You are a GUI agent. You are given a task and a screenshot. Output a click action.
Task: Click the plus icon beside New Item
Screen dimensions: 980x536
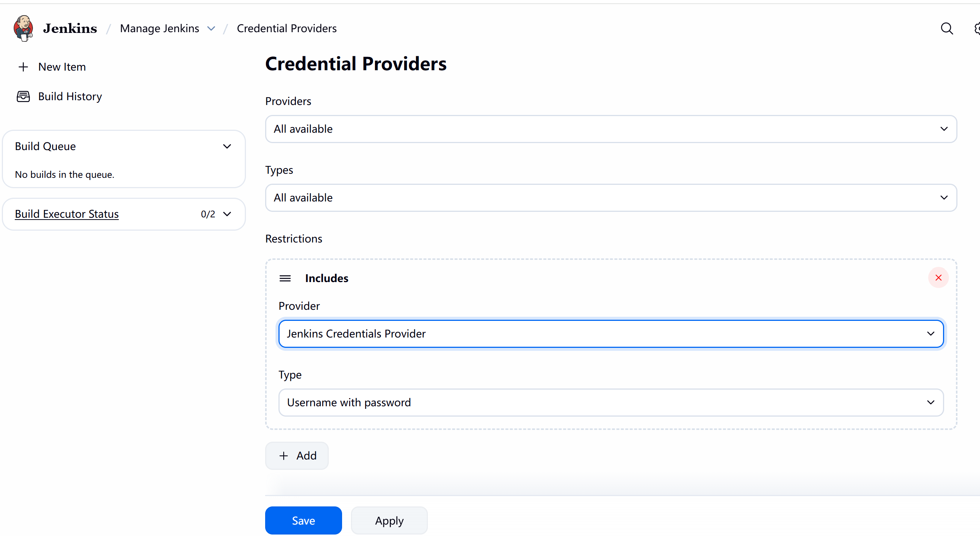[23, 67]
